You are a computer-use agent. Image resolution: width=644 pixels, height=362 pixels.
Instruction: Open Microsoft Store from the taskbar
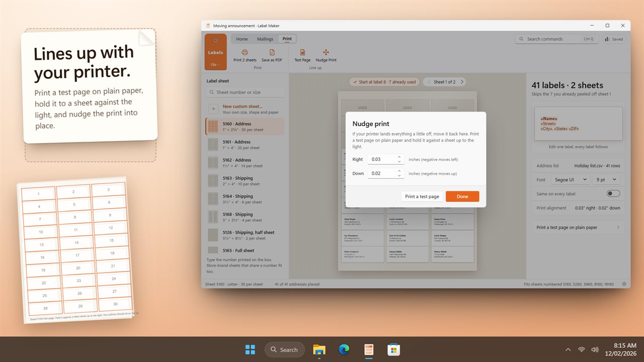point(393,349)
